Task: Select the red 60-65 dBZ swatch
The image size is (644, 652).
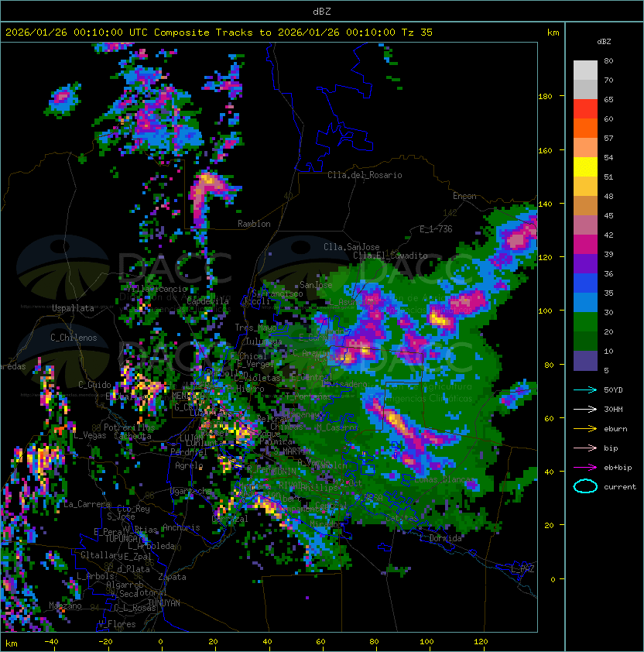Action: [585, 109]
